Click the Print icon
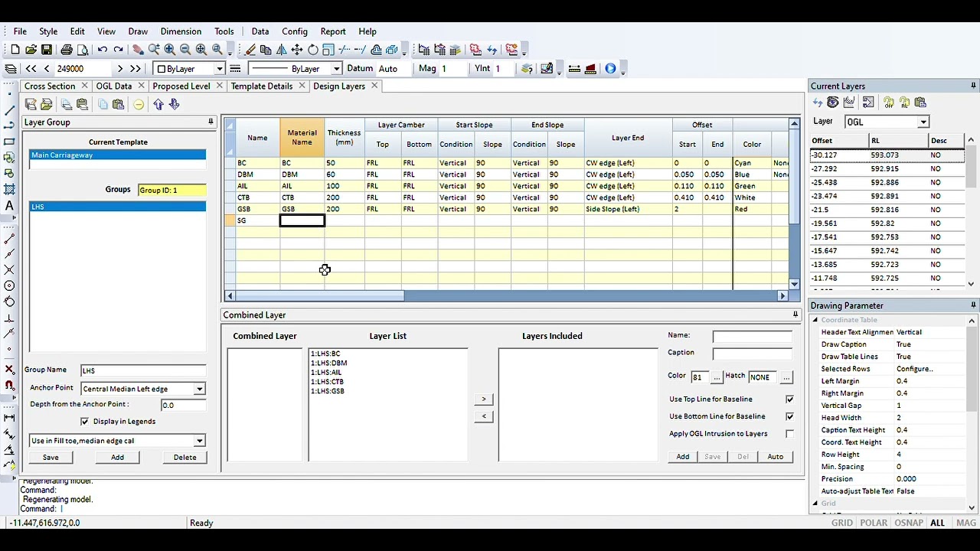 click(x=67, y=50)
